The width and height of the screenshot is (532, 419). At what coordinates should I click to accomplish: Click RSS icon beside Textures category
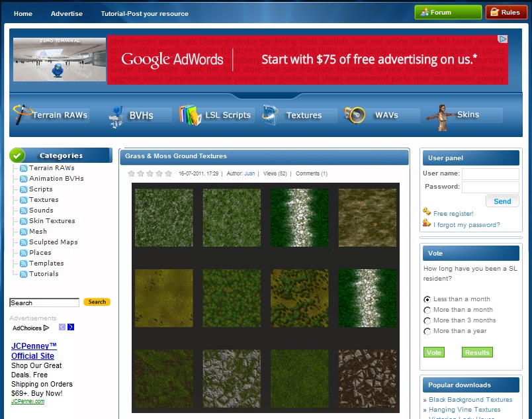pyautogui.click(x=23, y=200)
